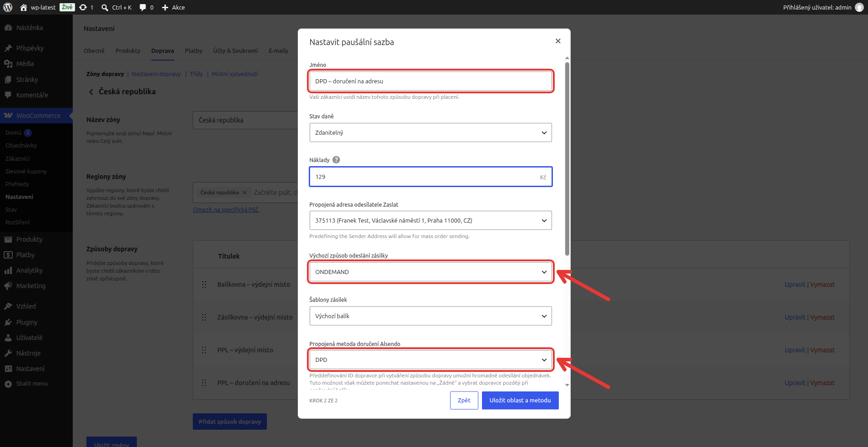Open the Ctrl+K search icon
Image resolution: width=868 pixels, height=447 pixels.
point(105,7)
